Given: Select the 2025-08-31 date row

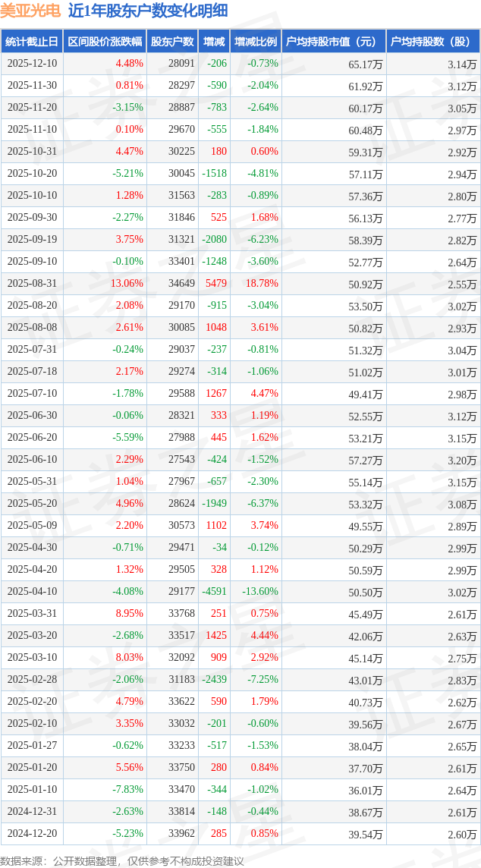Looking at the screenshot, I should click(32, 284).
